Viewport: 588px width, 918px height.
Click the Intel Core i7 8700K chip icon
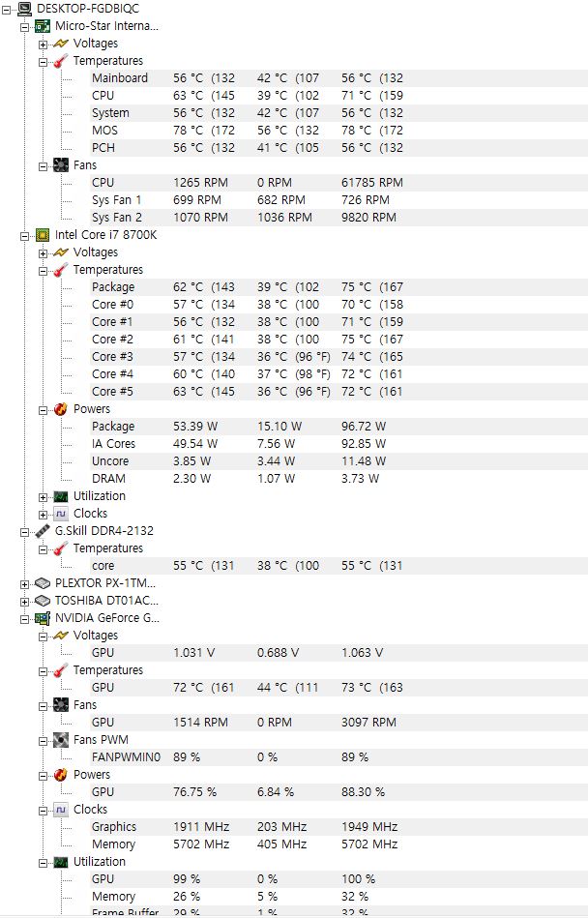pyautogui.click(x=43, y=235)
